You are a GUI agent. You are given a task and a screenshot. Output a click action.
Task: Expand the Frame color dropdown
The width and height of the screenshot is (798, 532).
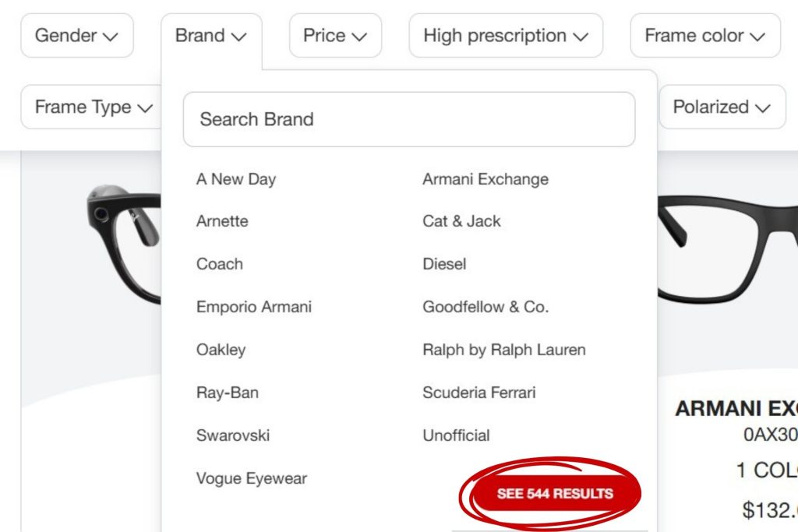click(704, 35)
